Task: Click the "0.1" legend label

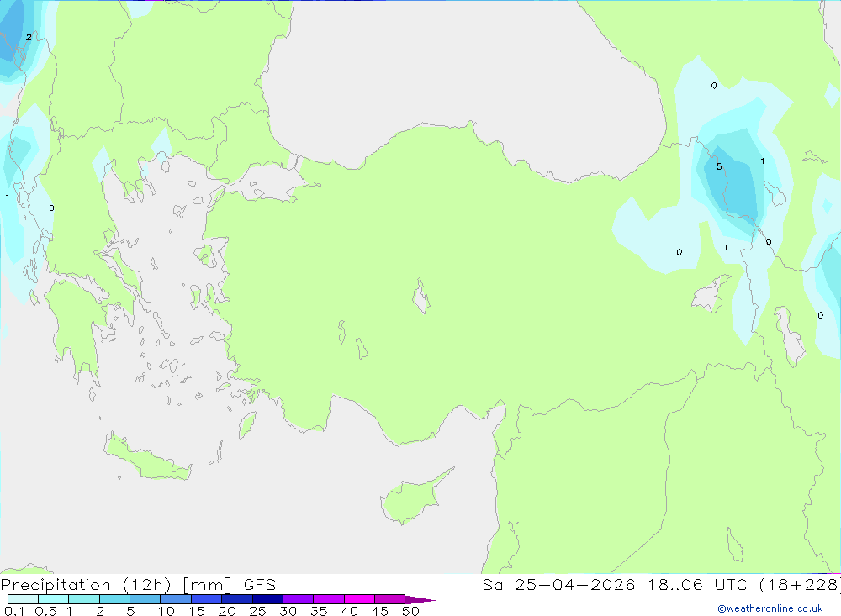Action: 14,611
